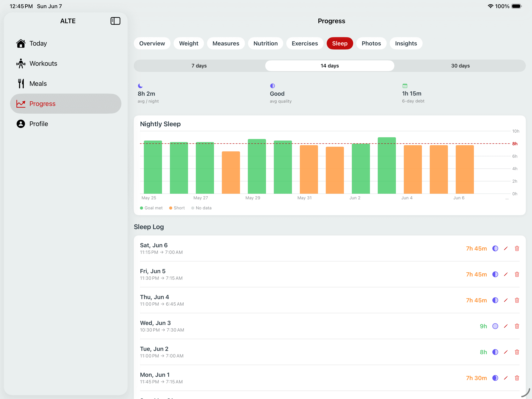The height and width of the screenshot is (399, 532).
Task: Delete the Wed, Jun 3 sleep entry
Action: pos(517,326)
